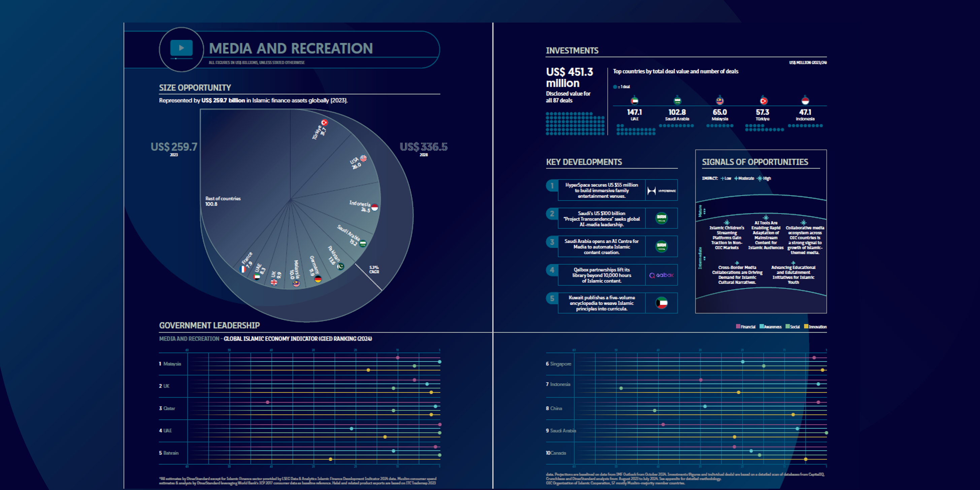Click the Malaysia flag above 65.0

[x=719, y=101]
